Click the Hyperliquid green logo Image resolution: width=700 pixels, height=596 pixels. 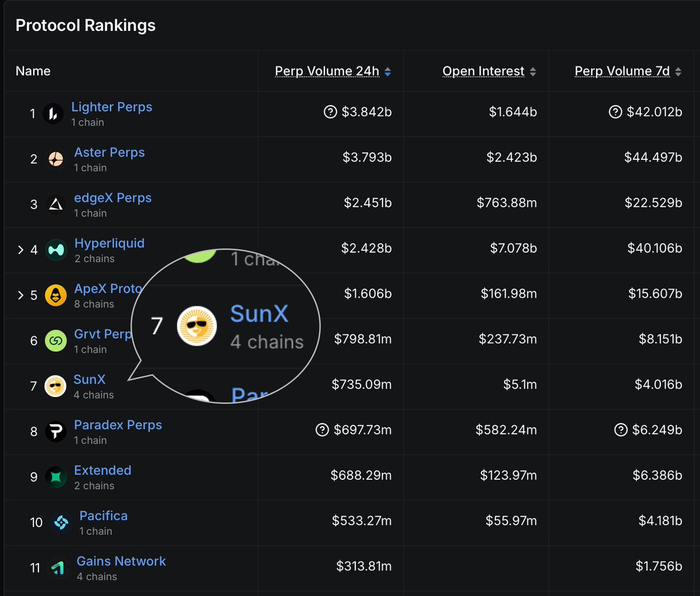coord(55,250)
